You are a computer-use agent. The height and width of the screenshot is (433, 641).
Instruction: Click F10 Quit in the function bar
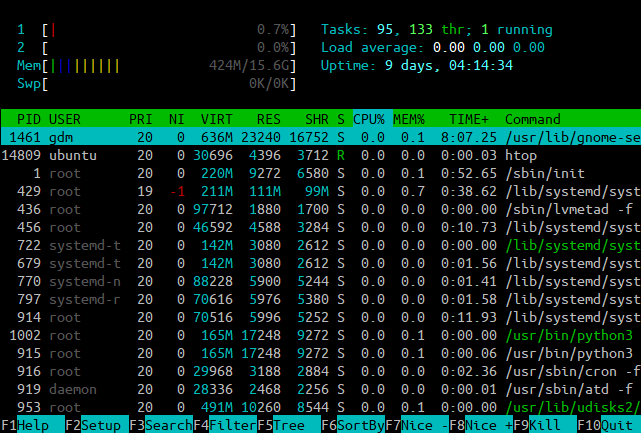[x=609, y=425]
